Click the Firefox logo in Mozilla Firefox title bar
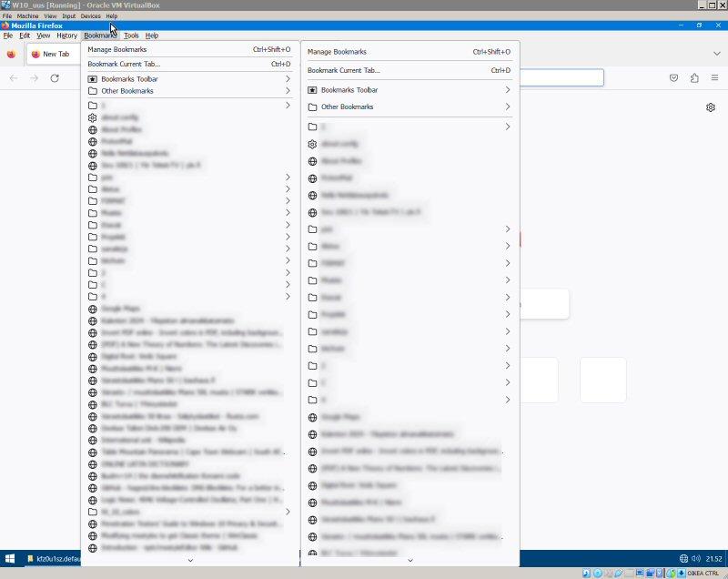This screenshot has width=728, height=579. pos(5,25)
